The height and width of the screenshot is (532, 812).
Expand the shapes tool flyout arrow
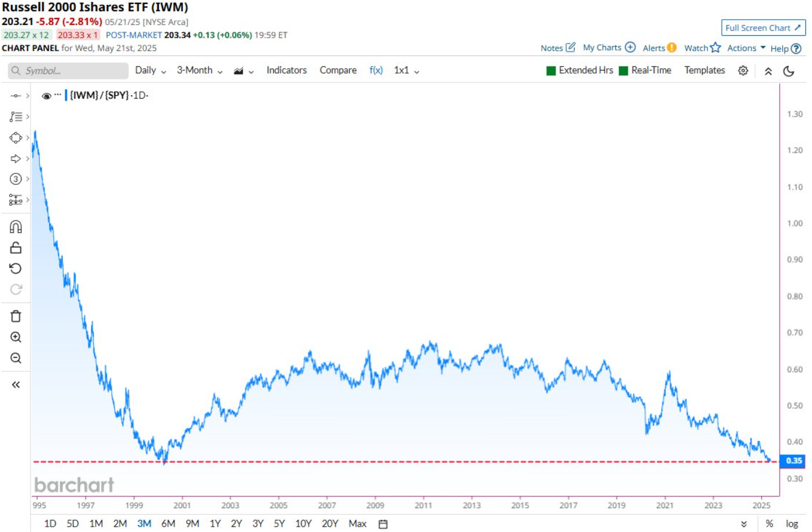point(28,137)
